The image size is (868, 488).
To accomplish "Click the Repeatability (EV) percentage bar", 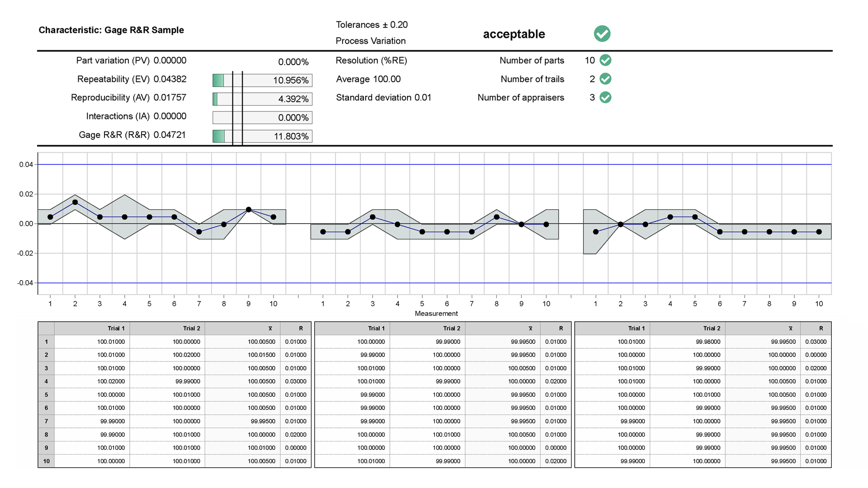I will click(x=262, y=80).
